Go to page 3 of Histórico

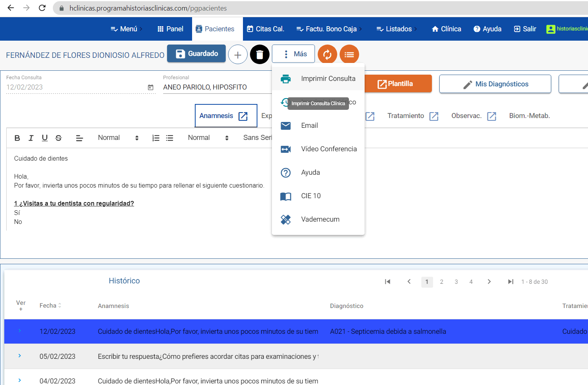456,281
